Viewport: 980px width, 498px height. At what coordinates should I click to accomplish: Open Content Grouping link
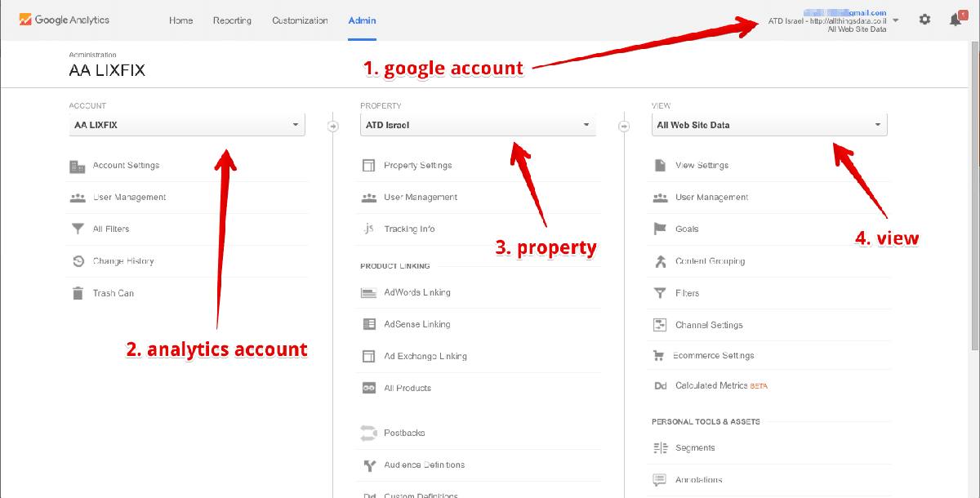tap(710, 261)
